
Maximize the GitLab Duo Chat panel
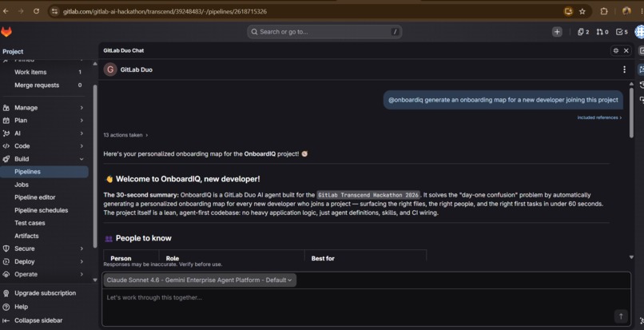(x=615, y=50)
